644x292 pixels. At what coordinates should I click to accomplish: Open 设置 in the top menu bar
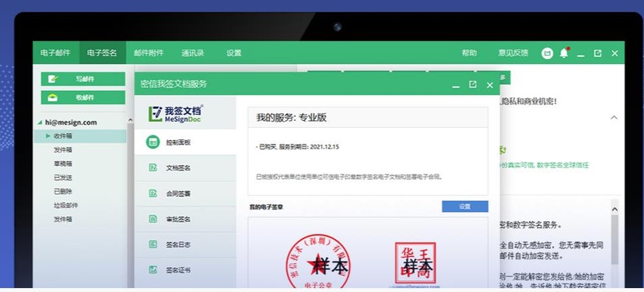coord(233,53)
